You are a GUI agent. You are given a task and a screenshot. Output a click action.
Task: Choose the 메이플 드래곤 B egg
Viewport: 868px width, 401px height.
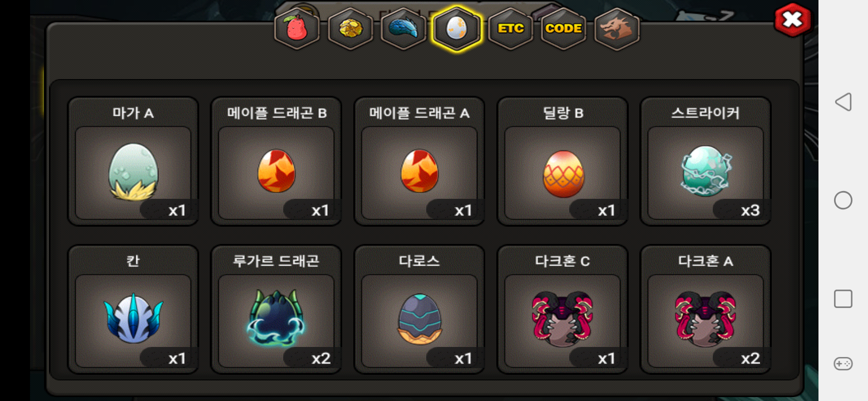tap(276, 162)
